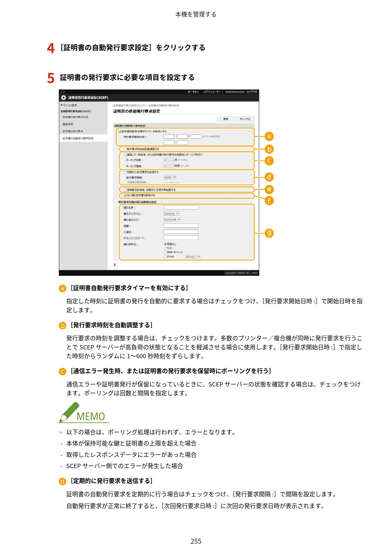Screen dimensions: 392x555
Task: Check 発行要求時刻を自動調整する option
Action: coord(125,149)
